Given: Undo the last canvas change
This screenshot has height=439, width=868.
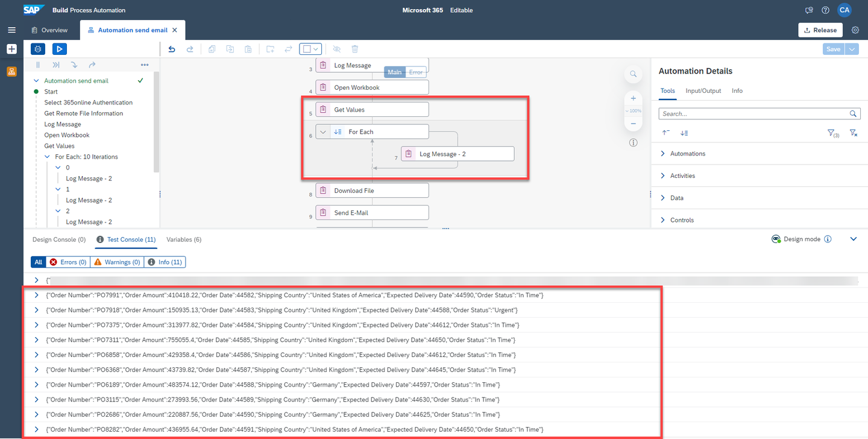Looking at the screenshot, I should click(172, 49).
